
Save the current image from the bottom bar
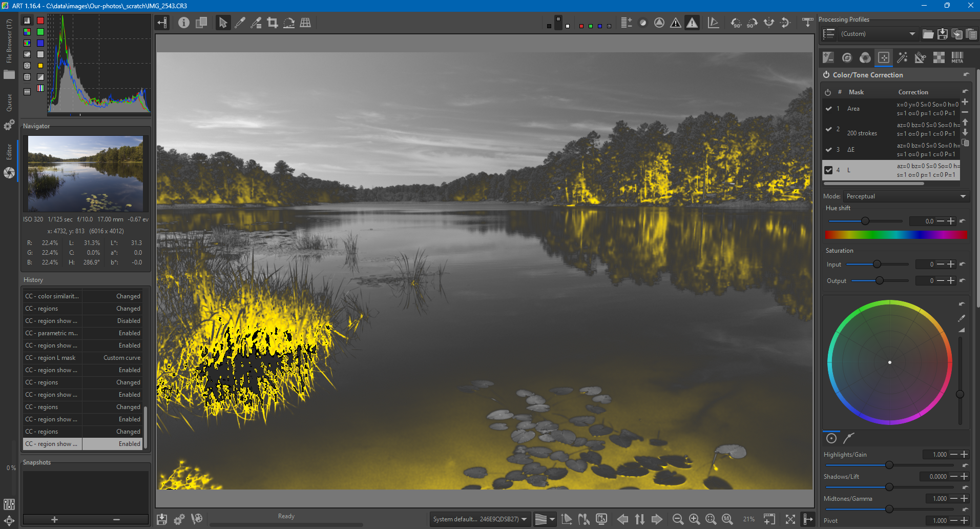(x=162, y=519)
